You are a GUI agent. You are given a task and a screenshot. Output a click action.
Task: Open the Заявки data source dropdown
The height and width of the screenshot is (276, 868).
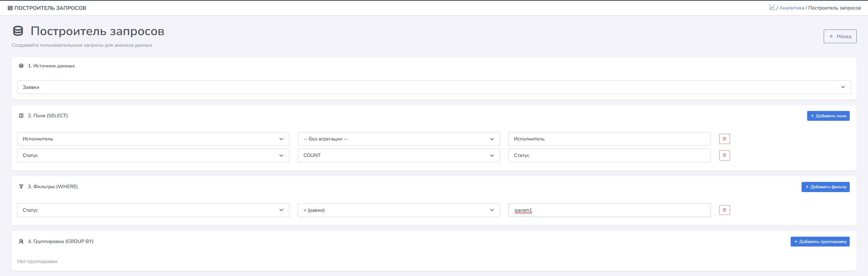[x=434, y=87]
